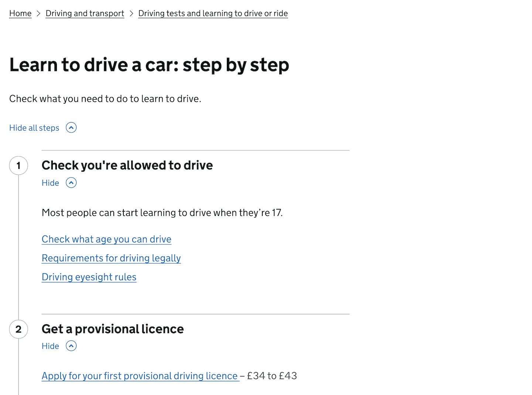
Task: Click the breadcrumb separator arrow after Home
Action: click(38, 13)
